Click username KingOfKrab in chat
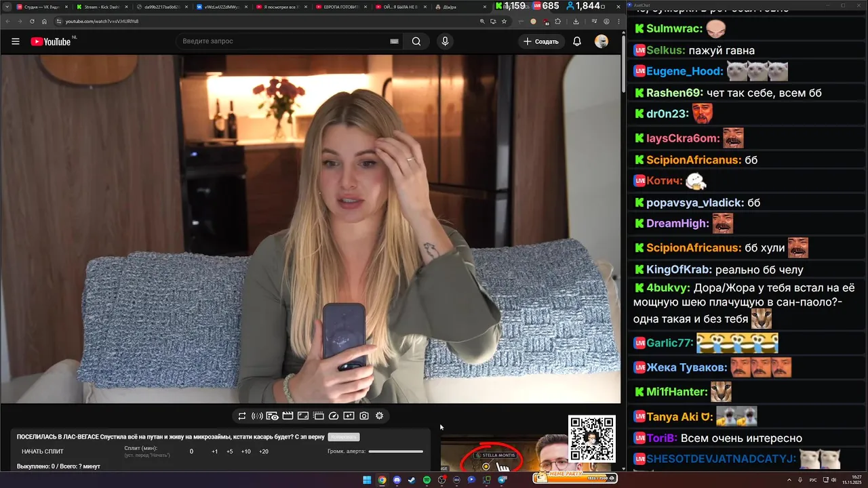Viewport: 868px width, 488px height. click(679, 270)
